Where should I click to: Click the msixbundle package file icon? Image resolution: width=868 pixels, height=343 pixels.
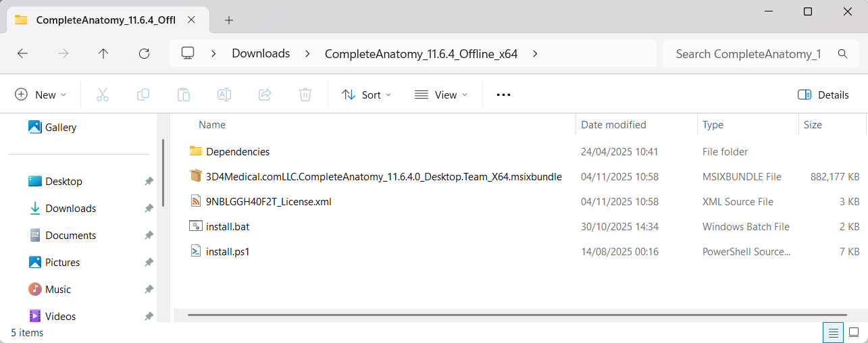(196, 176)
